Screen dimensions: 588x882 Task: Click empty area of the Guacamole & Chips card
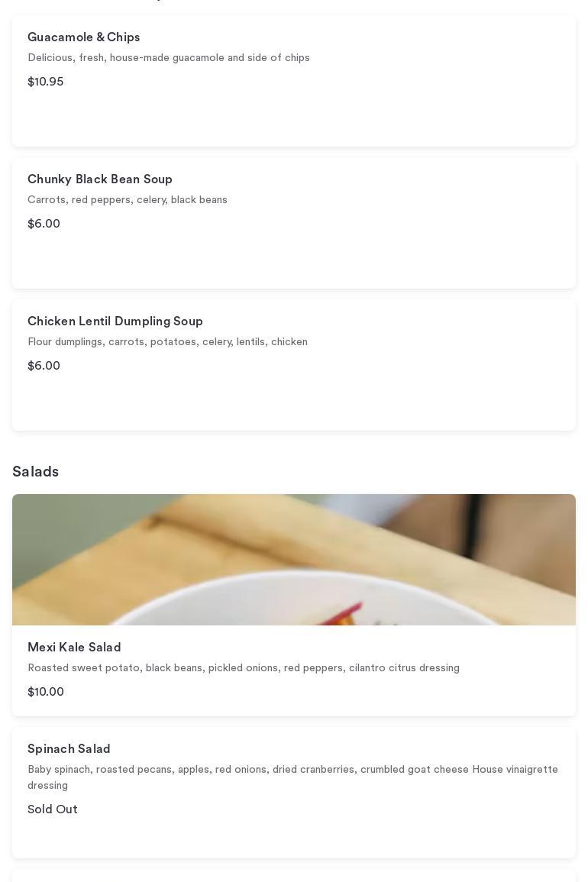click(382, 115)
